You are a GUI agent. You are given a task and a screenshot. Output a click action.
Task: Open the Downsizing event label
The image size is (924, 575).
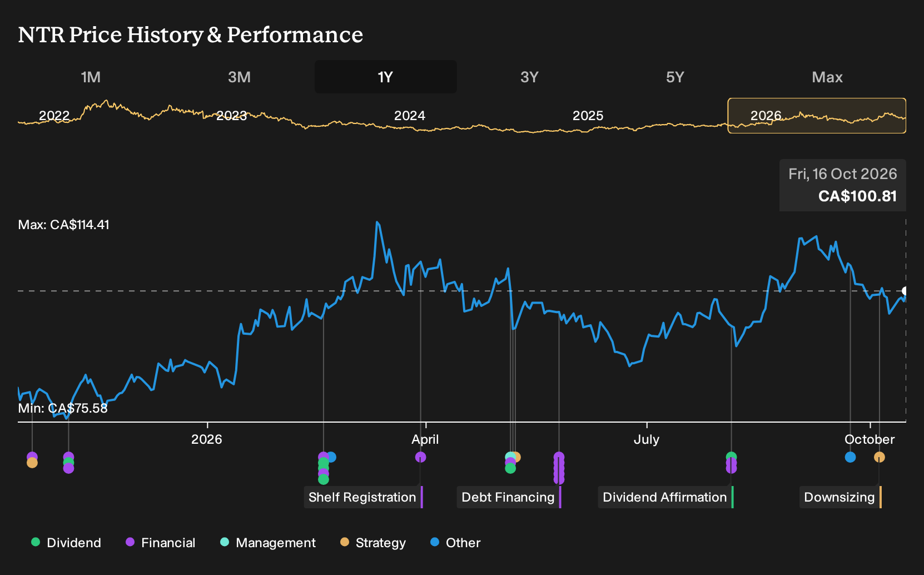tap(841, 497)
